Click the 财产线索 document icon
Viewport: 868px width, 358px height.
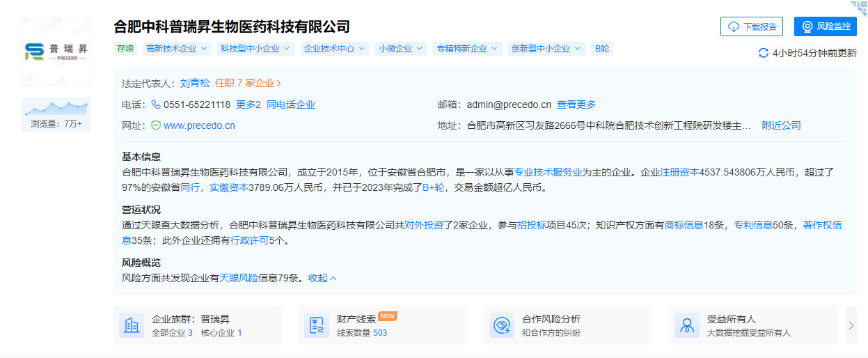pos(317,325)
